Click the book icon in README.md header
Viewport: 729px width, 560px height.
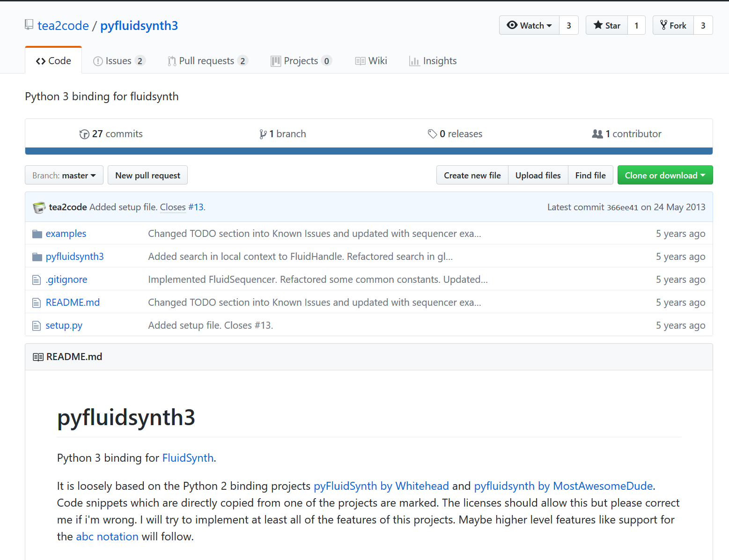(x=38, y=357)
